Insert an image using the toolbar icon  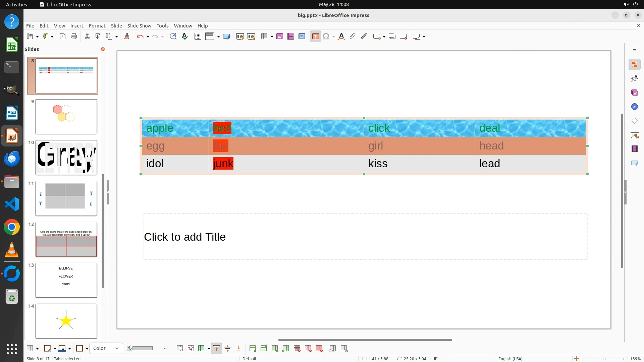(280, 37)
